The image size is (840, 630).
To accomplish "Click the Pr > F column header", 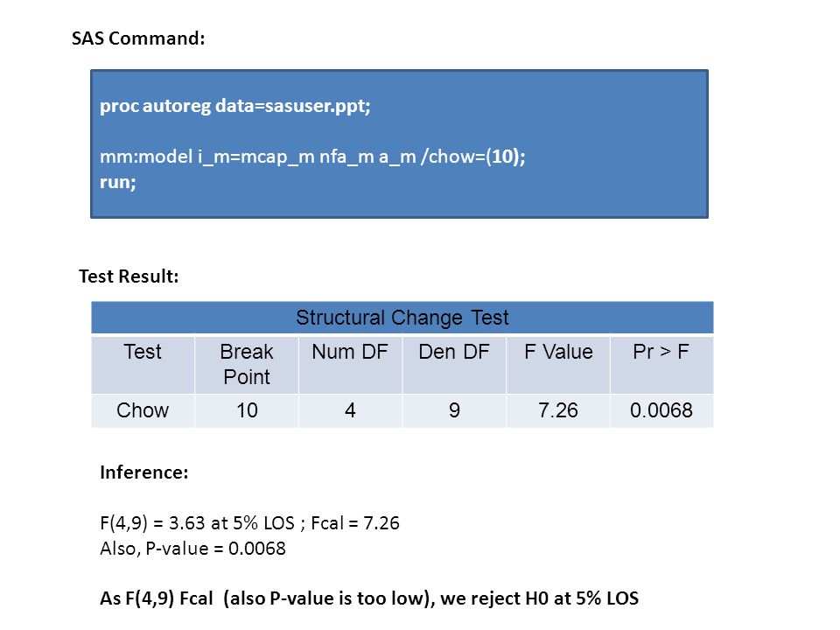I will coord(661,365).
